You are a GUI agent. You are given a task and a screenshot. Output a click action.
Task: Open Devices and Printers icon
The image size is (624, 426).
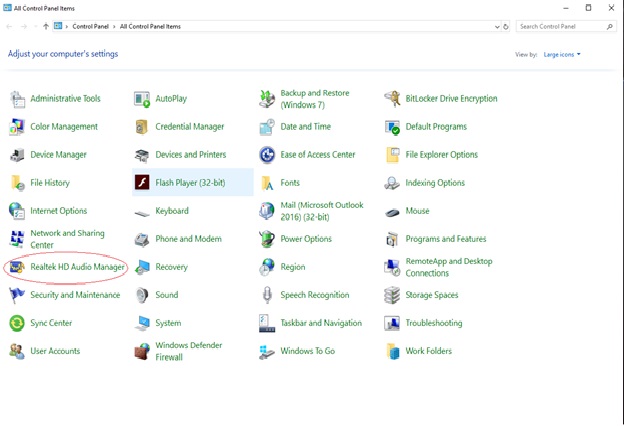pyautogui.click(x=142, y=155)
